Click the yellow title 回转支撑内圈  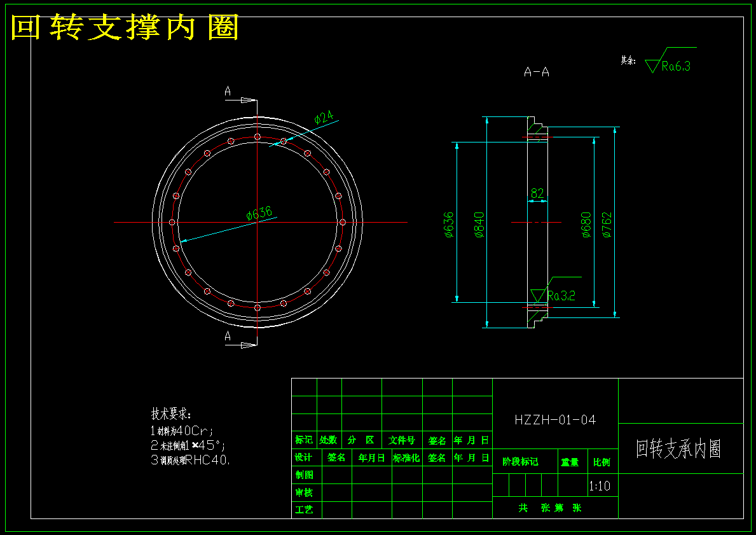(x=125, y=27)
